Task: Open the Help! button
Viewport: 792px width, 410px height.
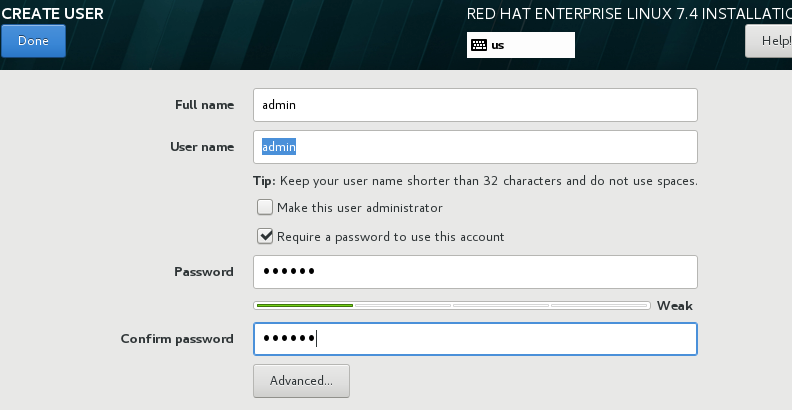Action: coord(769,41)
